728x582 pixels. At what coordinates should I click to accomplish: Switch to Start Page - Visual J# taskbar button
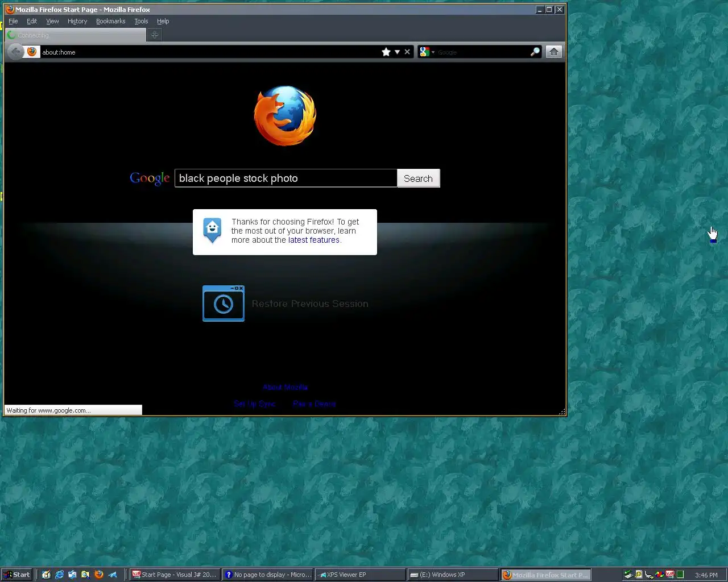point(175,575)
